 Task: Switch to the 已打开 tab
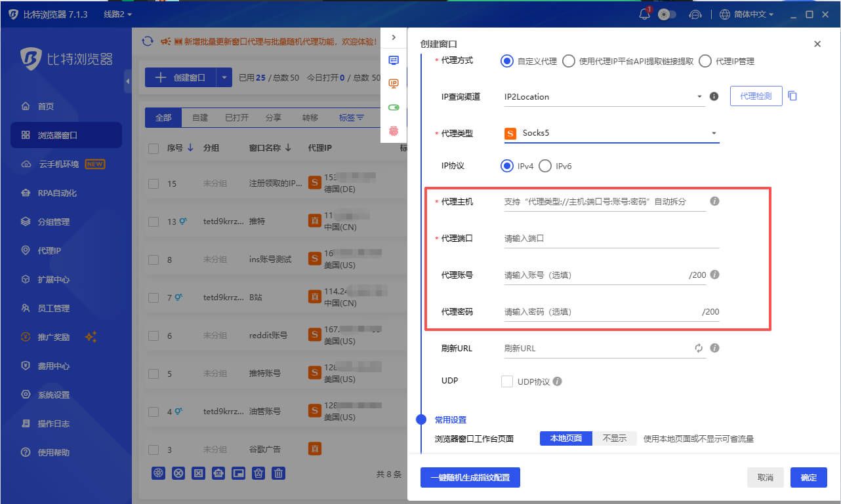[236, 117]
